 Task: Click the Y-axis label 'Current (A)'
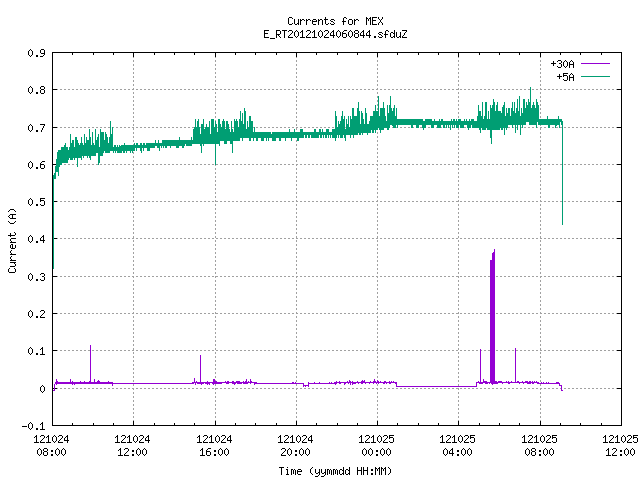12,241
